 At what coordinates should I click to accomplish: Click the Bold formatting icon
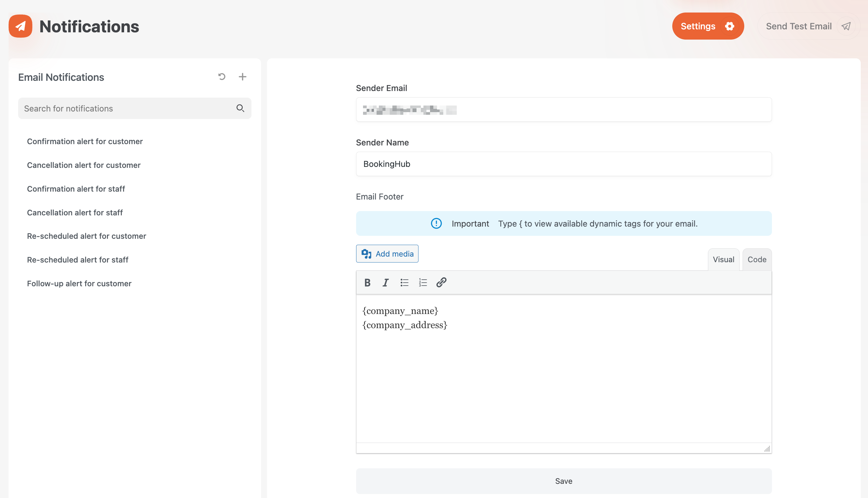[x=367, y=283]
